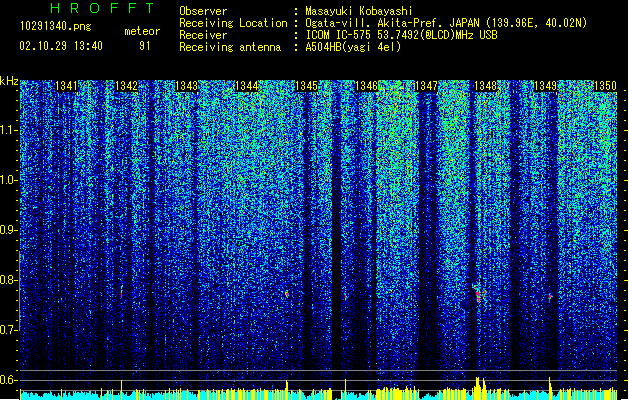Click the date stamp 02.10.29 13:40
Viewport: 629px width, 400px height.
pyautogui.click(x=61, y=46)
